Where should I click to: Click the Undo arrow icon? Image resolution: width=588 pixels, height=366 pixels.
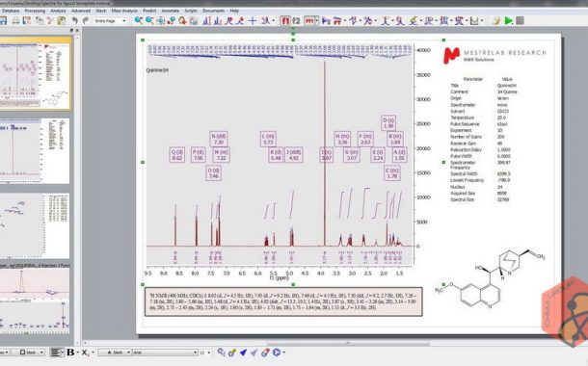coord(75,20)
